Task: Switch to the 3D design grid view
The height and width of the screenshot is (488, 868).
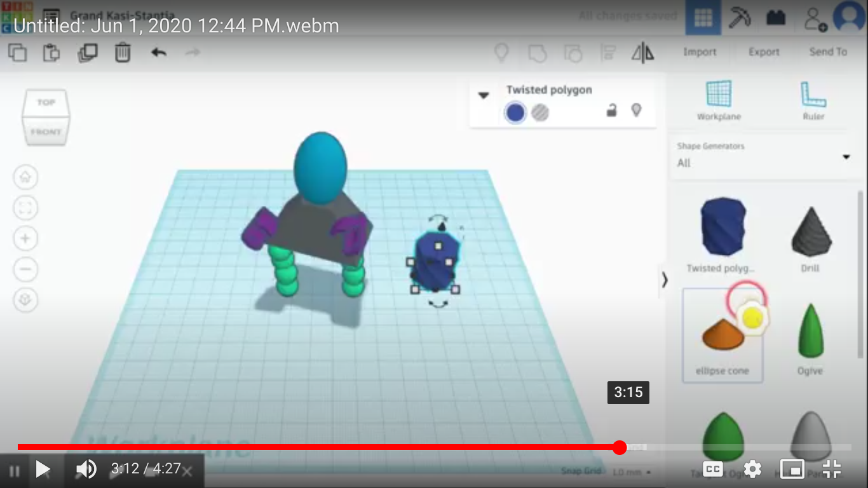Action: pos(703,17)
